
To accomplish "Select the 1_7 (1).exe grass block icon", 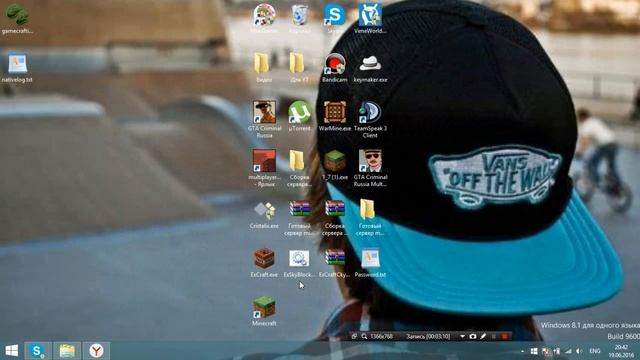I will tap(335, 161).
